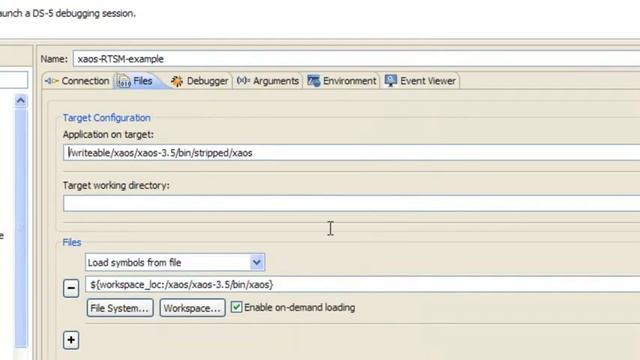This screenshot has height=360, width=640.
Task: Click the Application on target field
Action: coord(351,153)
